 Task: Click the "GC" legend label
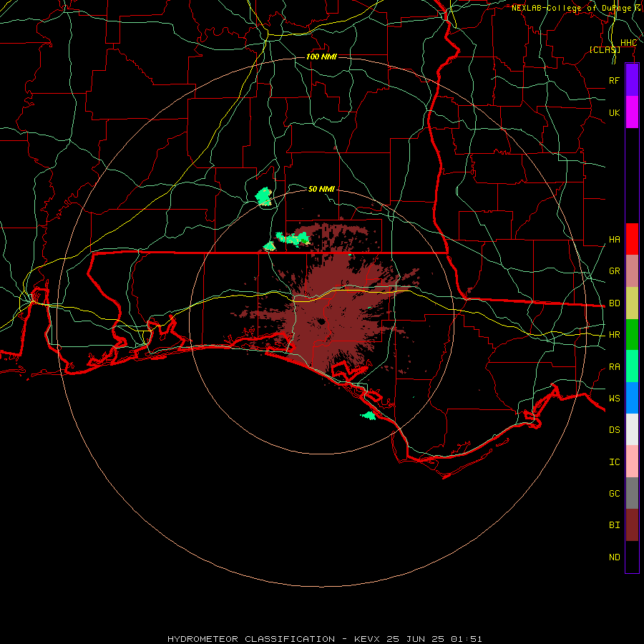point(615,494)
